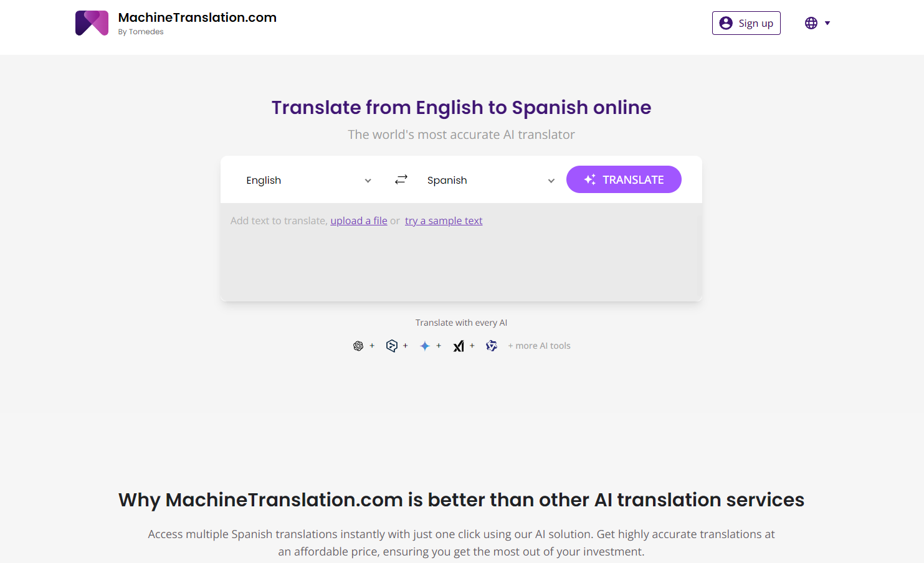Click the Qwen logo icon
The image size is (924, 563).
pyautogui.click(x=492, y=346)
